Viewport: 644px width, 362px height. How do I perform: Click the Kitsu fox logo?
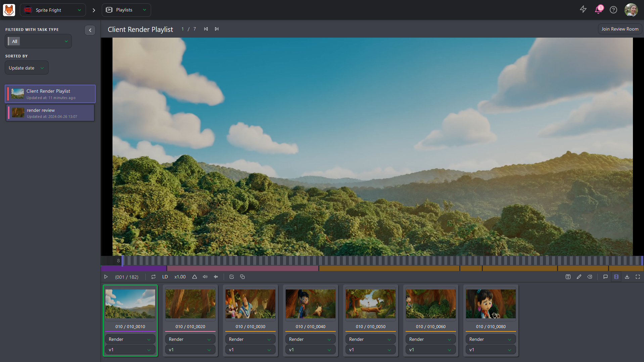(9, 10)
